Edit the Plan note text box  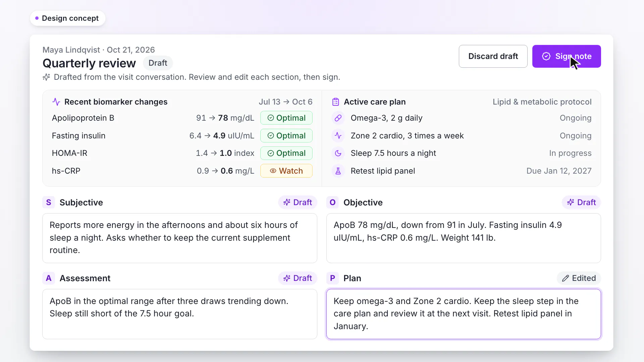click(x=464, y=314)
